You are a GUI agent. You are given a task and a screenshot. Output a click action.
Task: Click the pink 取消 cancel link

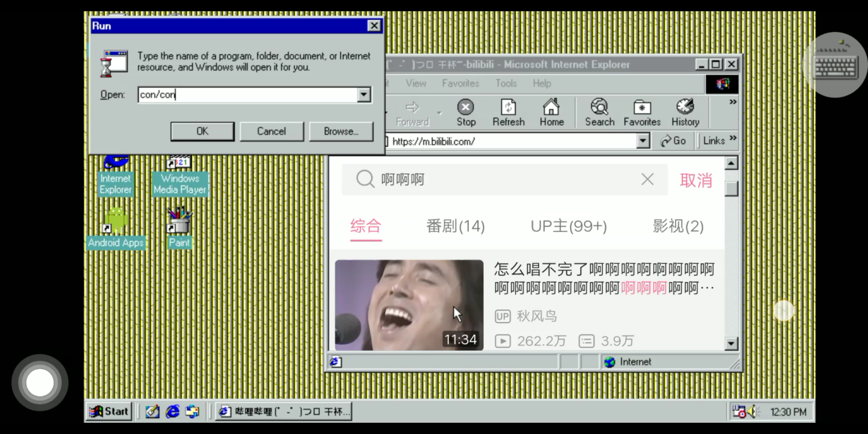point(696,180)
